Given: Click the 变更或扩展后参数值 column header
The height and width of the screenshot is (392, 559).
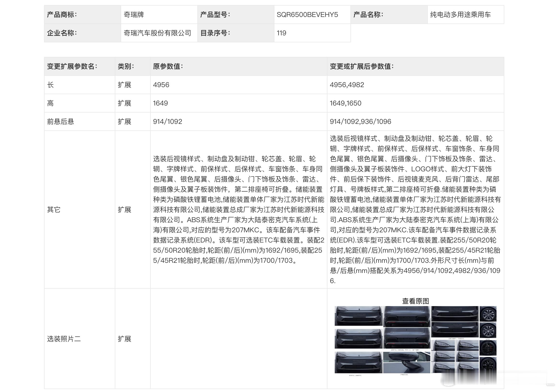Looking at the screenshot, I should click(415, 66).
